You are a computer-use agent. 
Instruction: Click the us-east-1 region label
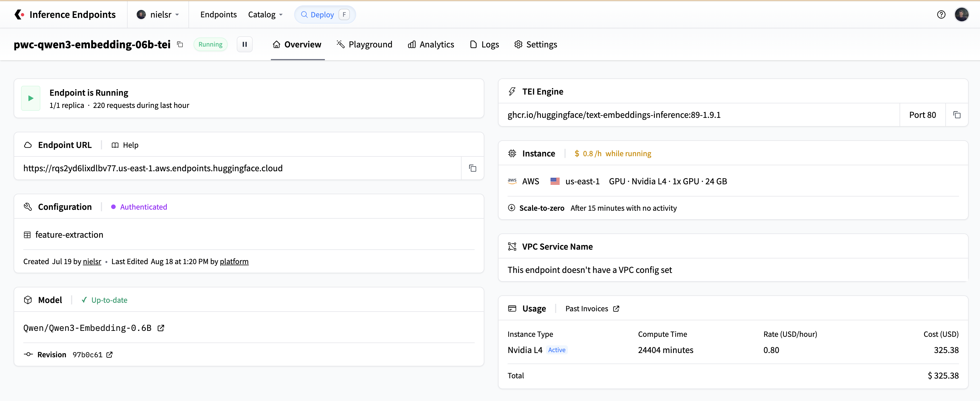coord(582,181)
